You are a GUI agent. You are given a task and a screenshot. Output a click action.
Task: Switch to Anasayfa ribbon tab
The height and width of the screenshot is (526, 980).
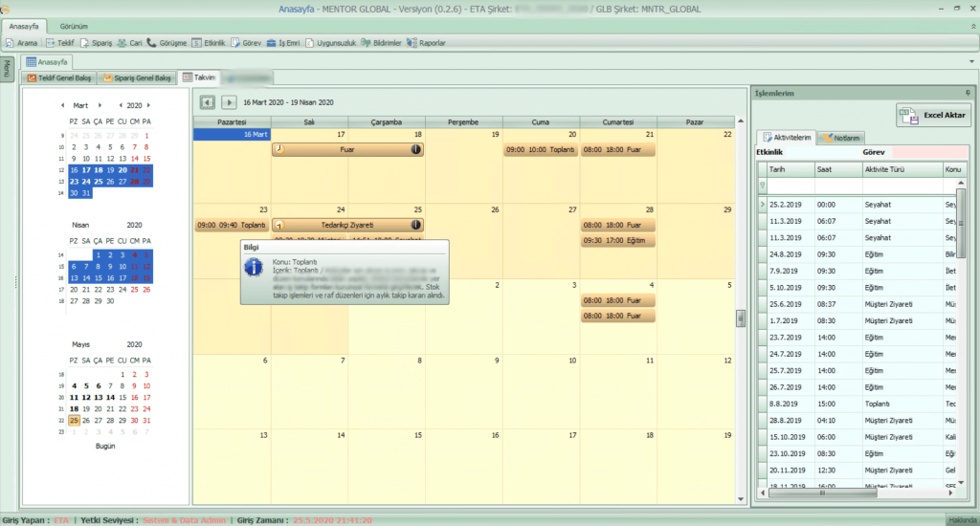click(x=24, y=26)
